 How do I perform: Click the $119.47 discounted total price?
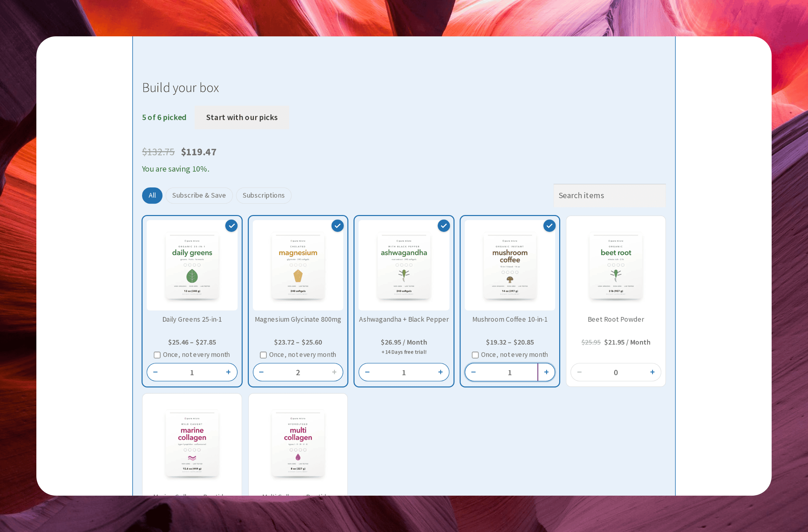[199, 152]
